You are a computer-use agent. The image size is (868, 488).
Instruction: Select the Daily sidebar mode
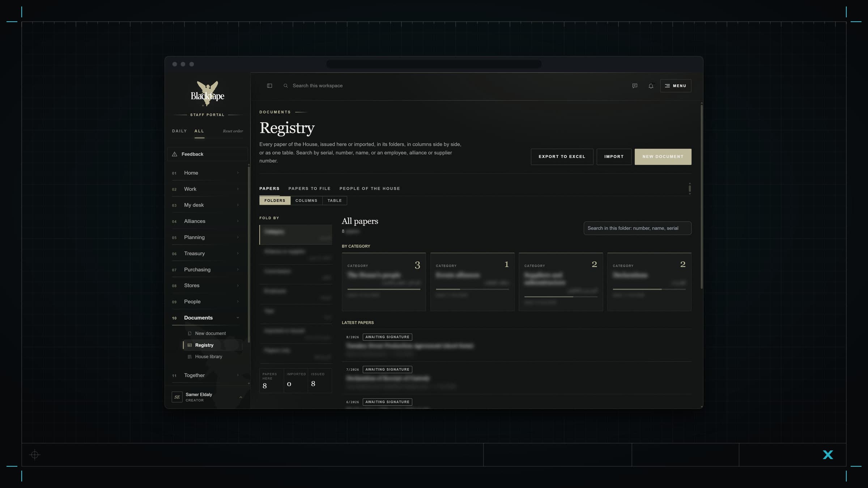point(179,131)
